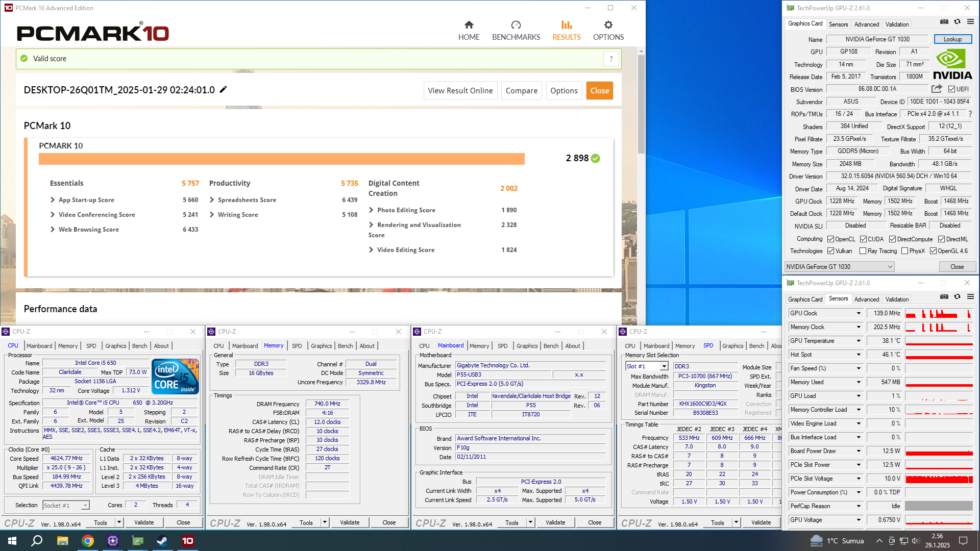980x551 pixels.
Task: Toggle the Ray Tracing checkbox
Action: click(x=863, y=251)
